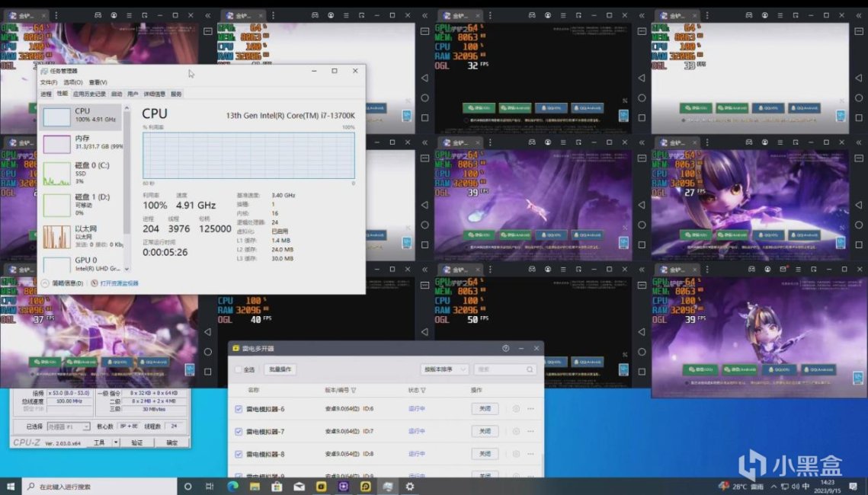The height and width of the screenshot is (495, 868).
Task: Click the keyboard icon beside the 33 FPS emulator window
Action: [859, 31]
